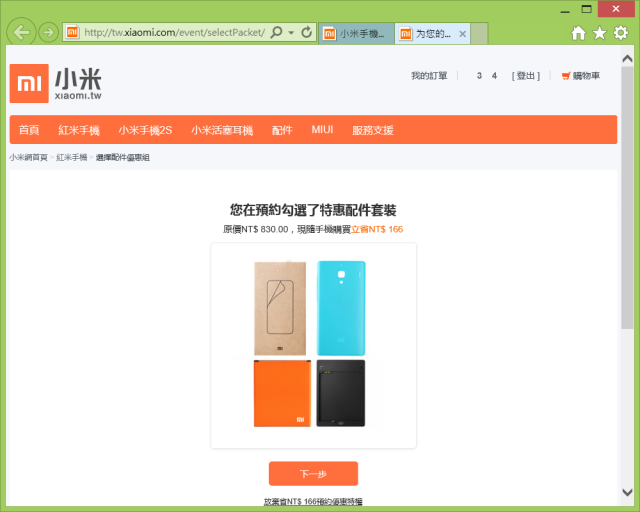Open Favorites star icon
Image resolution: width=640 pixels, height=512 pixels.
599,33
